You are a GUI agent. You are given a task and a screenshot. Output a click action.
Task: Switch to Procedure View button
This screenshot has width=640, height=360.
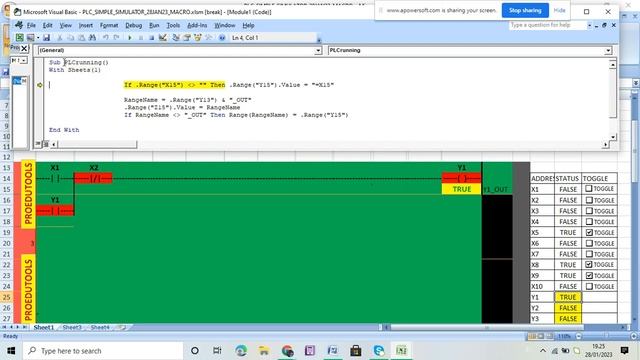(x=38, y=144)
